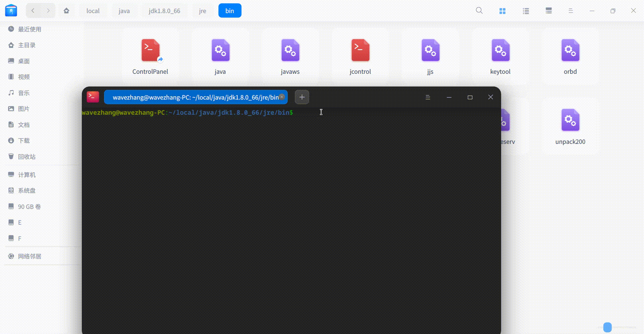Screen dimensions: 644x334
Task: Click the back navigation arrow
Action: click(x=33, y=10)
